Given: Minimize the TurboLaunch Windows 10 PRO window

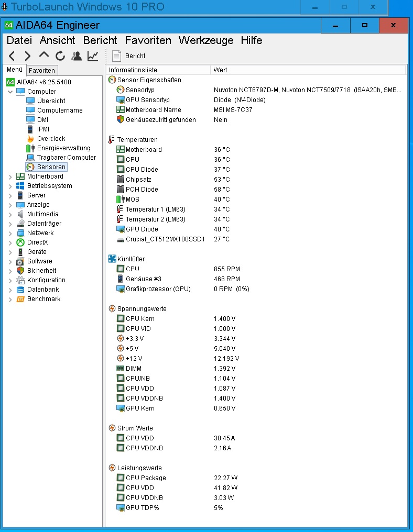Looking at the screenshot, I should [x=315, y=7].
